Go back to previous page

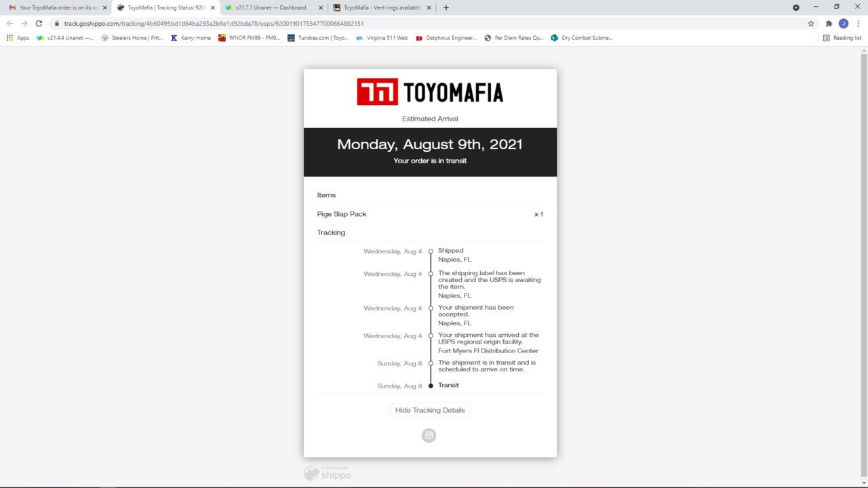(9, 23)
